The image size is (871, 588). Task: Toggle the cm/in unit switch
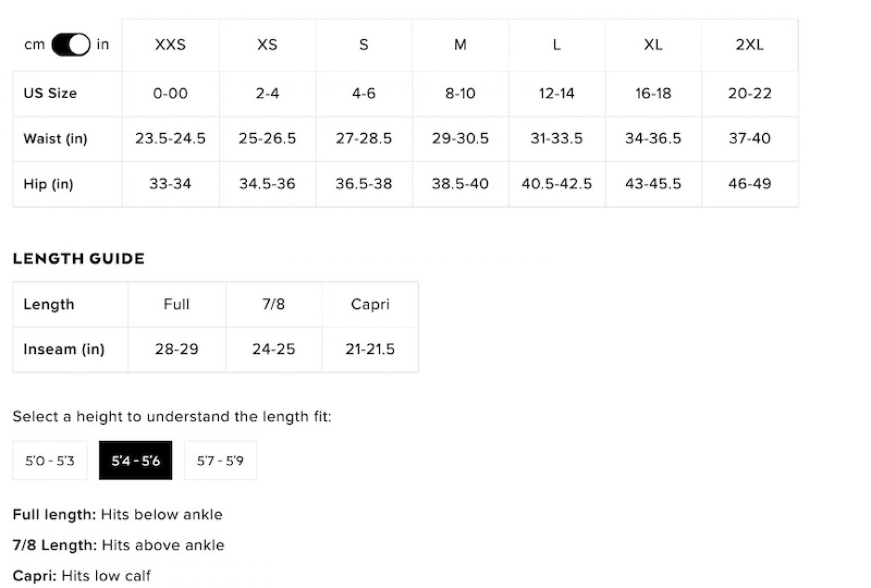click(71, 45)
